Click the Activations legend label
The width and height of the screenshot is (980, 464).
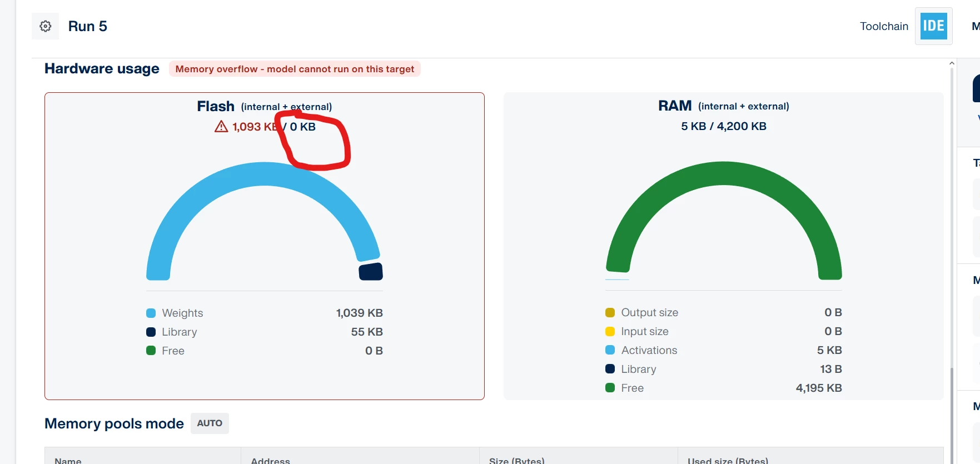coord(649,350)
